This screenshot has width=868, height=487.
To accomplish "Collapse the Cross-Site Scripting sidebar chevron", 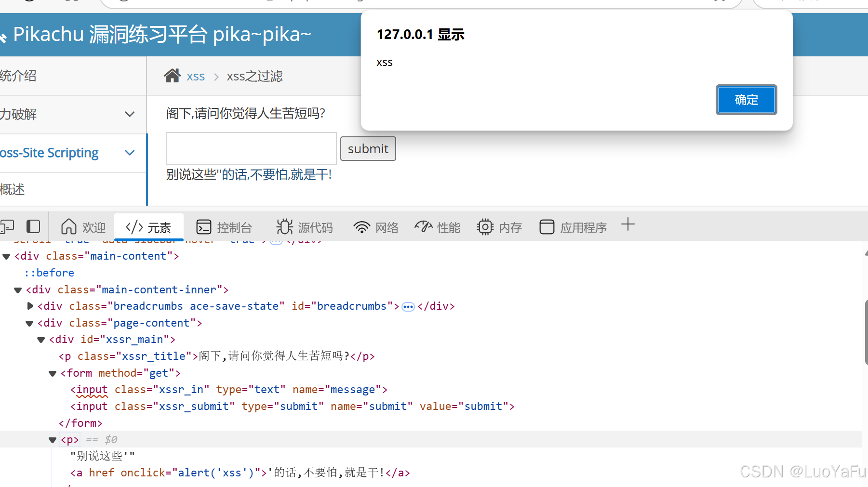I will (x=129, y=153).
